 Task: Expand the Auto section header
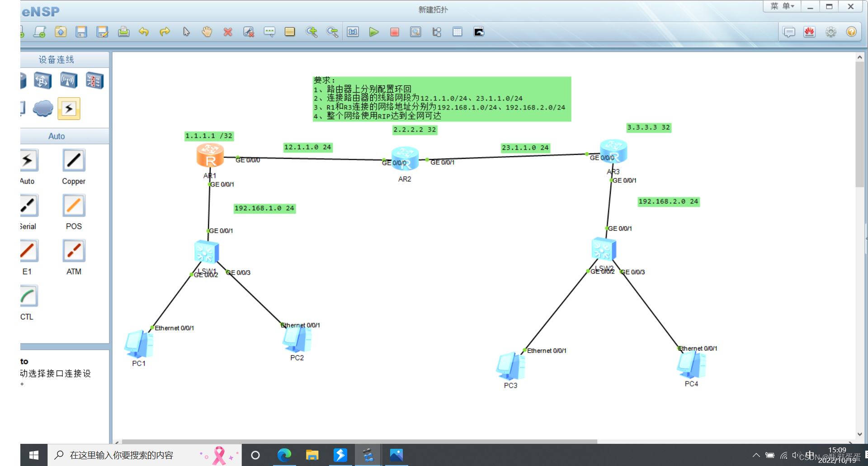[56, 136]
